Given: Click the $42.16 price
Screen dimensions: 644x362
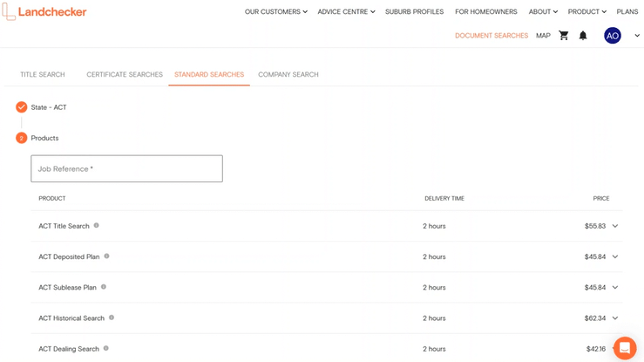Looking at the screenshot, I should [596, 349].
